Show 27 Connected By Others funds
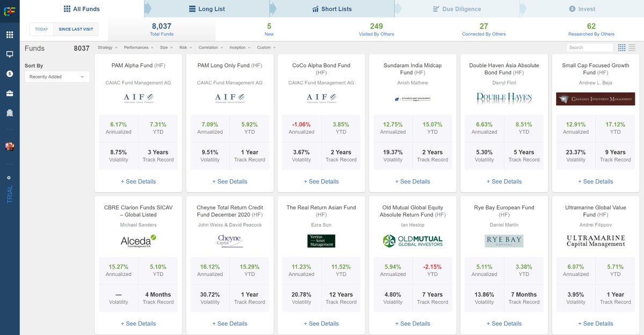Screen dimensions: 644x335 484,30
